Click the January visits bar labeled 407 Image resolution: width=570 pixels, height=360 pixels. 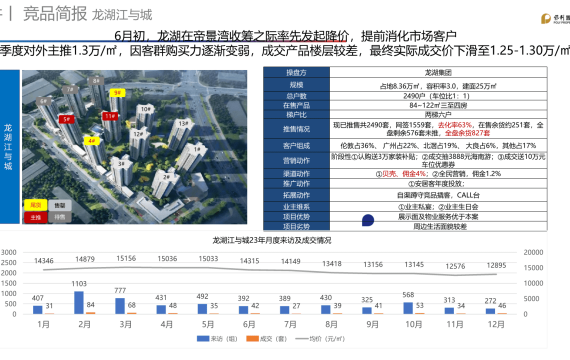[38, 310]
